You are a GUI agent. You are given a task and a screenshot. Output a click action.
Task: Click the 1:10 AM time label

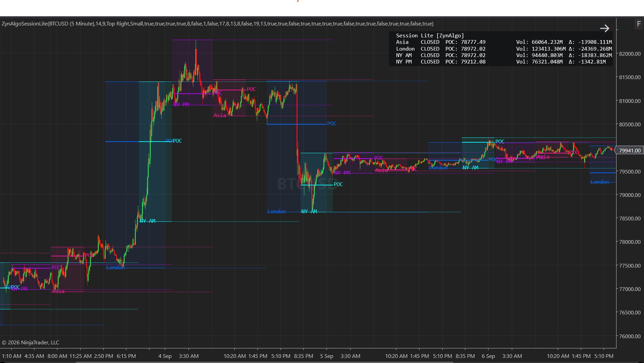pyautogui.click(x=12, y=356)
